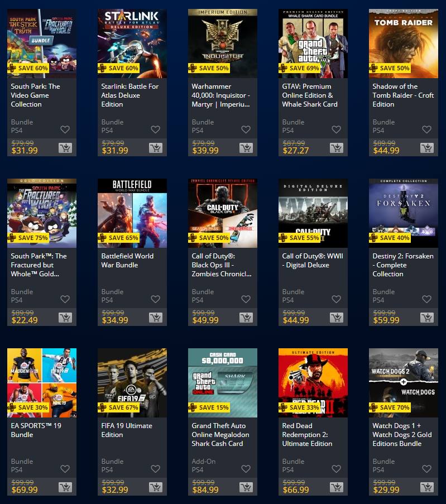Screen dimensions: 446x504
Task: Add Red Dead Redemption 2 Ultimate to cart
Action: click(337, 487)
